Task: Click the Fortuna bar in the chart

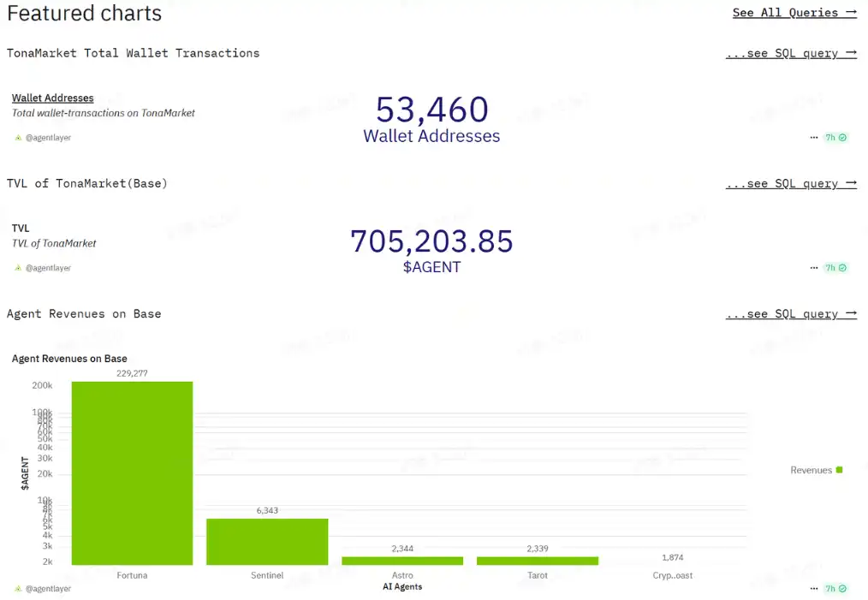Action: [132, 472]
